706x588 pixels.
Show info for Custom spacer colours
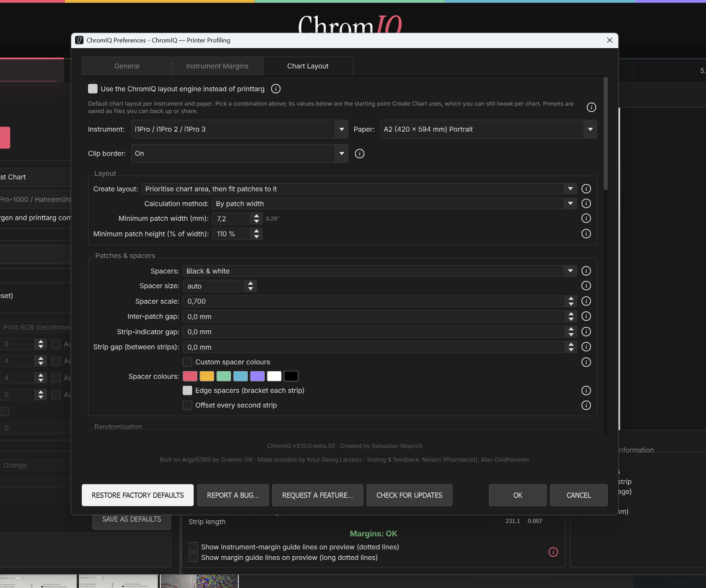tap(586, 362)
